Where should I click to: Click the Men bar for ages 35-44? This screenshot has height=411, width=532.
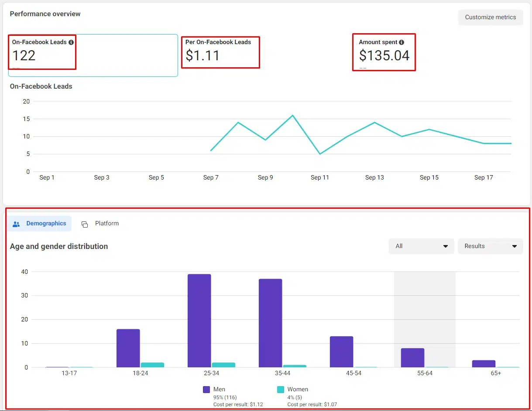[270, 323]
